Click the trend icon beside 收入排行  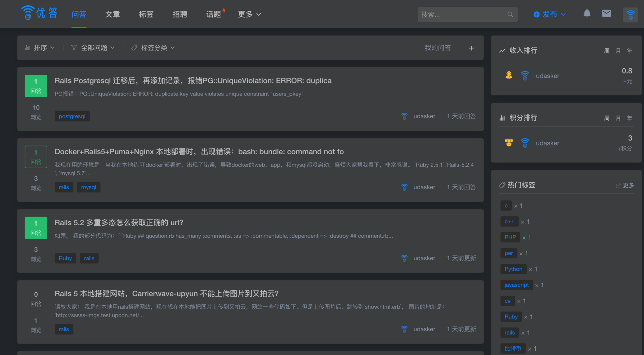(502, 51)
